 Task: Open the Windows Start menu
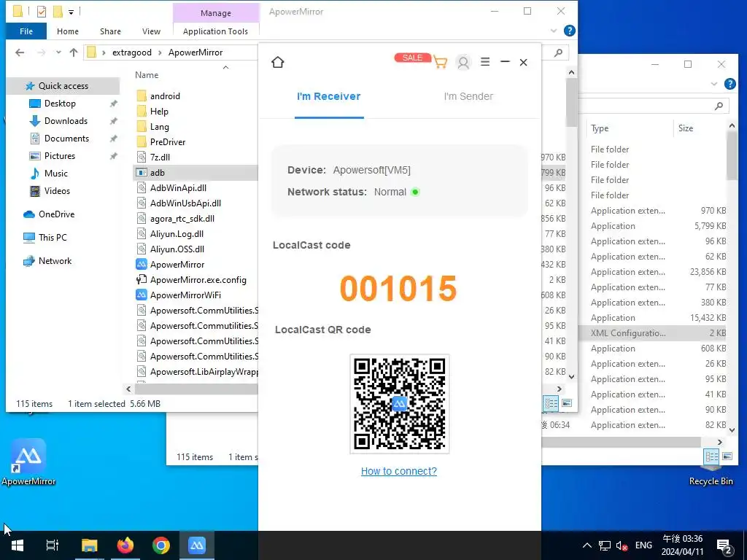18,545
